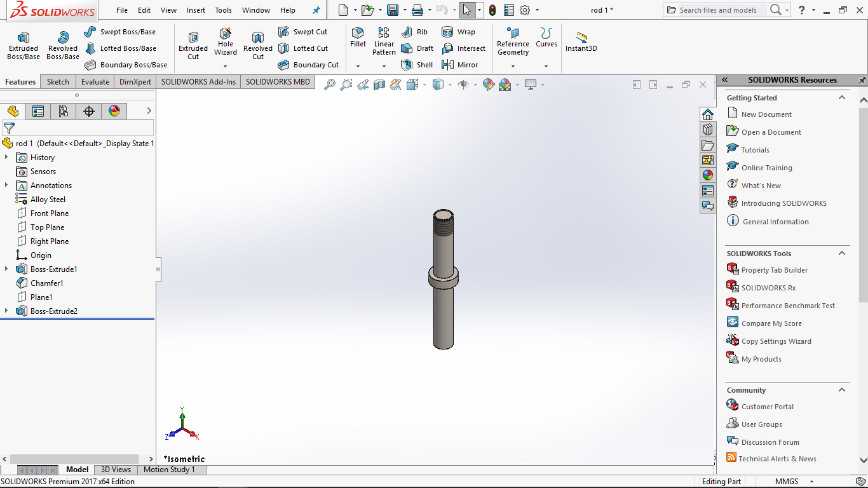Open the Appearances task pane tab
This screenshot has width=868, height=488.
[708, 175]
